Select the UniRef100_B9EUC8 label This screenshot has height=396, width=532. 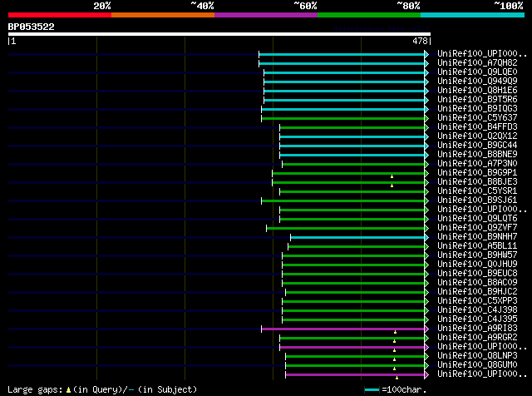click(477, 274)
